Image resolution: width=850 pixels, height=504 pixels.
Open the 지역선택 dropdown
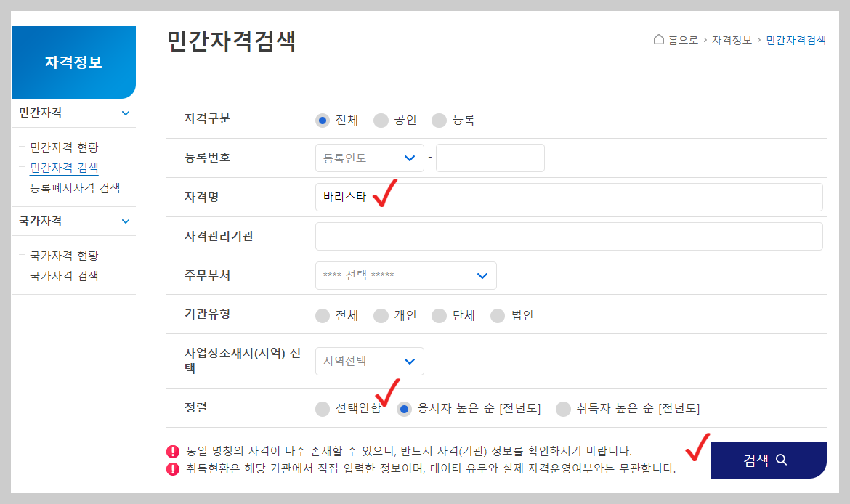click(x=369, y=361)
